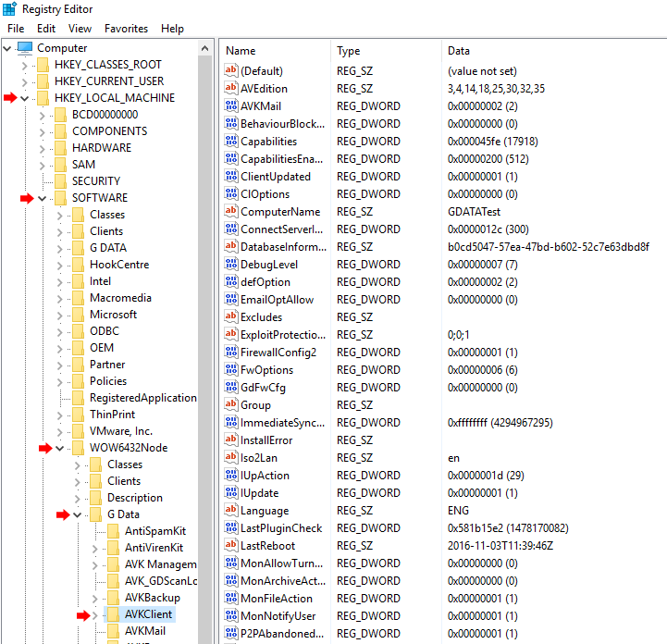
Task: Click the DWORD icon beside MonFileAction
Action: tap(231, 599)
